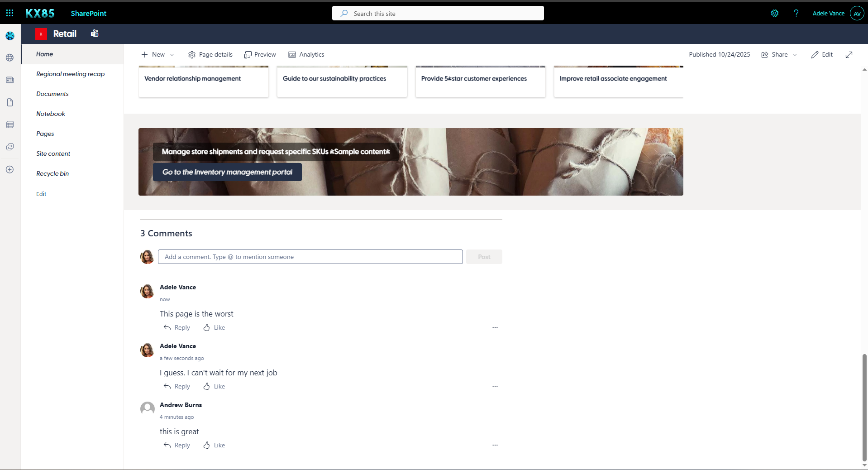This screenshot has width=868, height=470.
Task: Click Go to the Inventory management portal
Action: [x=227, y=172]
